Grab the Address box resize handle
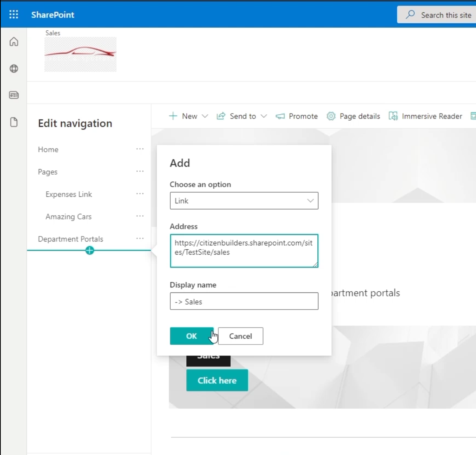 point(315,265)
